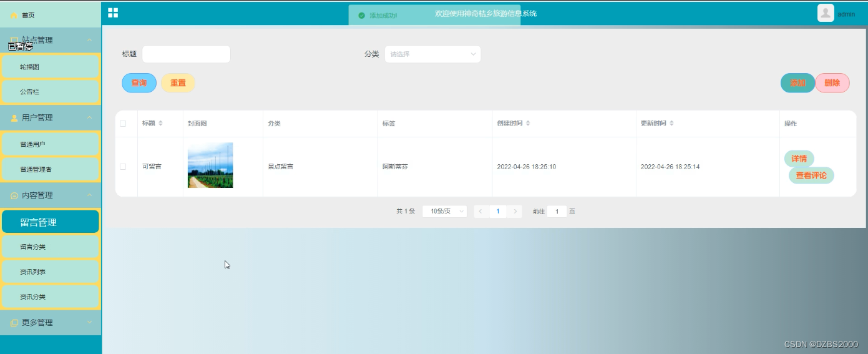
Task: Click the green success check icon
Action: coord(361,15)
